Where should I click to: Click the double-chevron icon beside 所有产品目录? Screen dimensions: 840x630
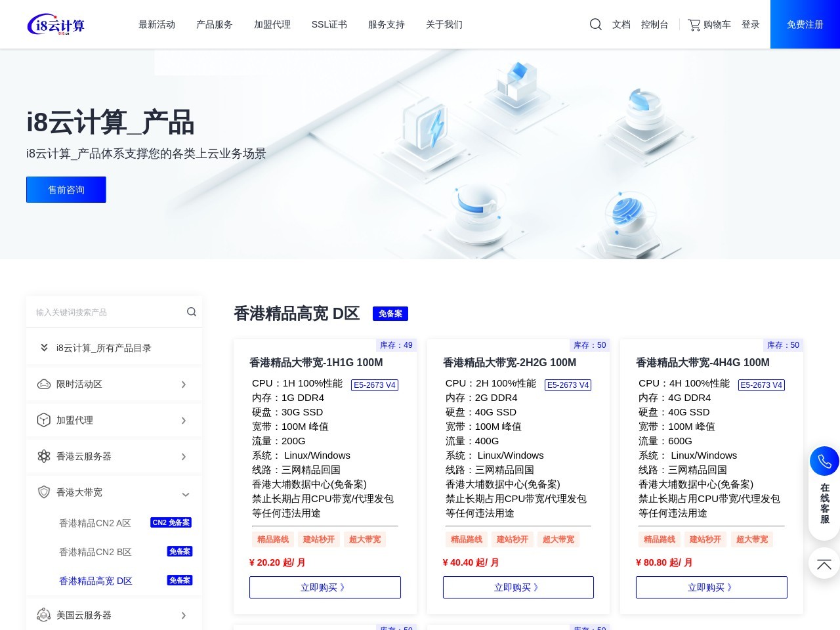click(x=44, y=347)
